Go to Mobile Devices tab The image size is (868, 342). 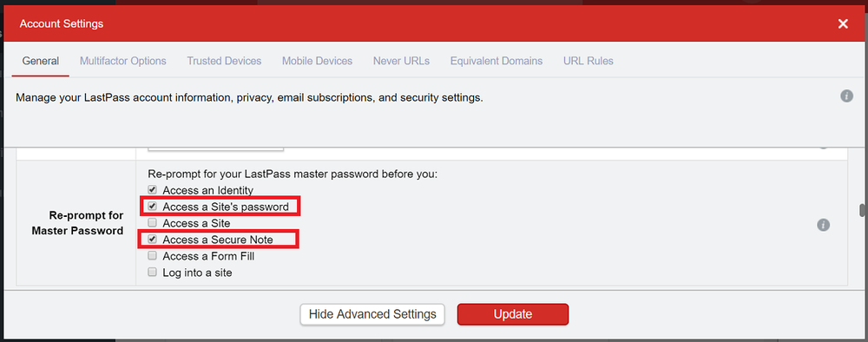pyautogui.click(x=317, y=61)
